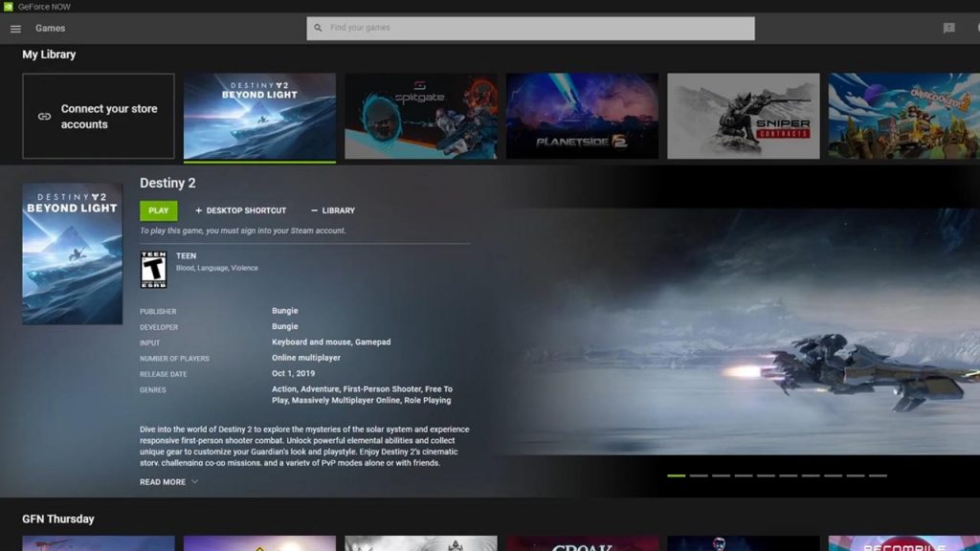Click Bungie in the Developer row
Viewport: 980px width, 551px height.
click(x=285, y=326)
